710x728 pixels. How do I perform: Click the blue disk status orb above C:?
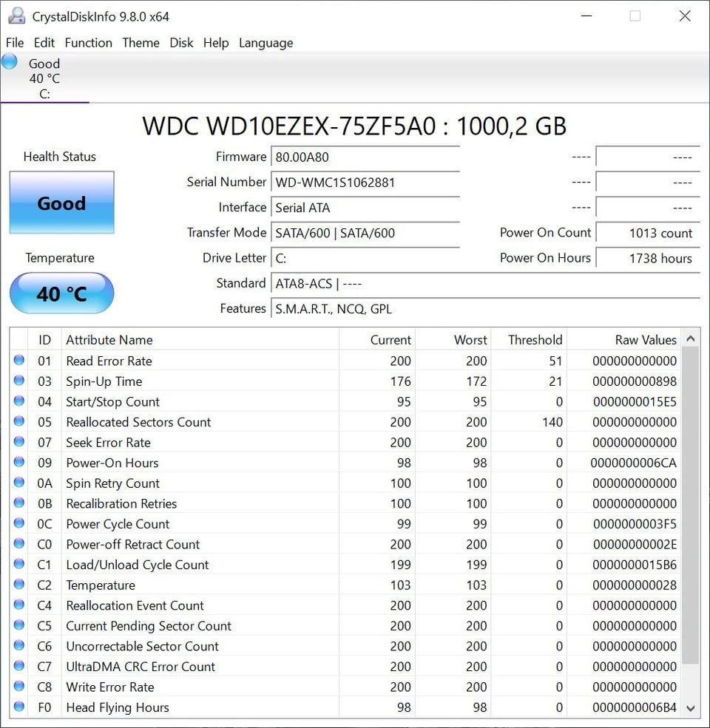click(x=10, y=61)
